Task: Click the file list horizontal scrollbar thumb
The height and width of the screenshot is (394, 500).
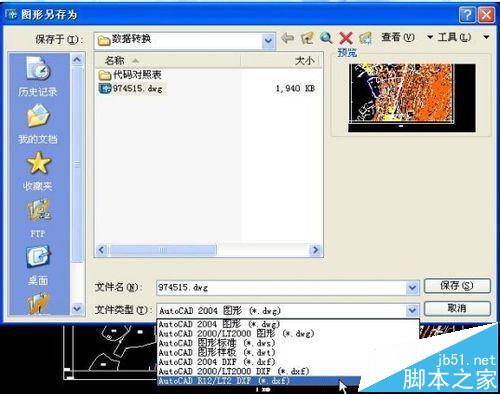Action: click(x=163, y=250)
